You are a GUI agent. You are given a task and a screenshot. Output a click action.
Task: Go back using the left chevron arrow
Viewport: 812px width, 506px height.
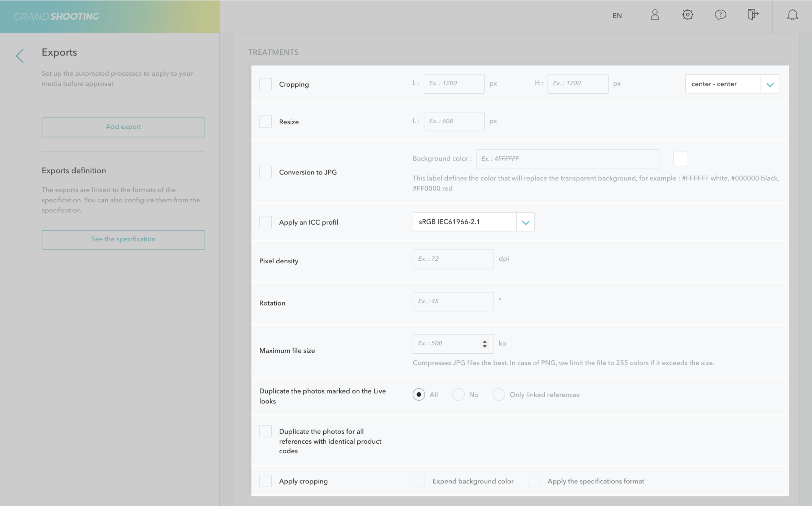[20, 56]
